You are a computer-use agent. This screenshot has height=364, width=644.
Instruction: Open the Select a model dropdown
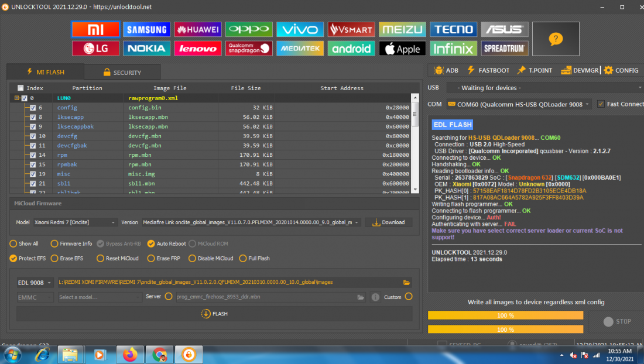pos(98,297)
